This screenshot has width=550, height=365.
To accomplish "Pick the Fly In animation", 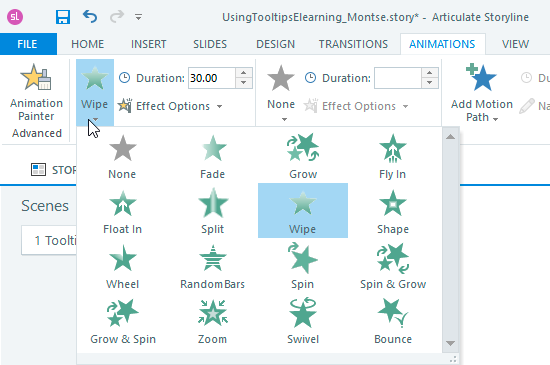I will tap(393, 156).
